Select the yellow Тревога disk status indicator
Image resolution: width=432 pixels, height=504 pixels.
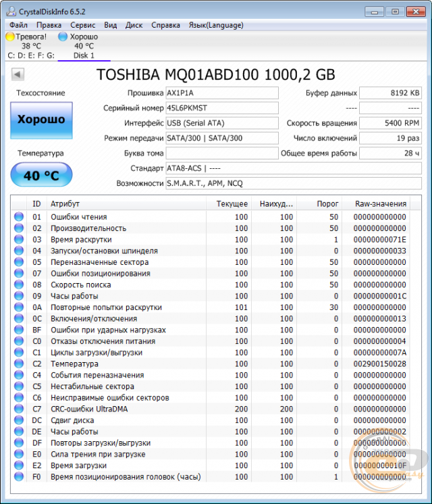(10, 36)
